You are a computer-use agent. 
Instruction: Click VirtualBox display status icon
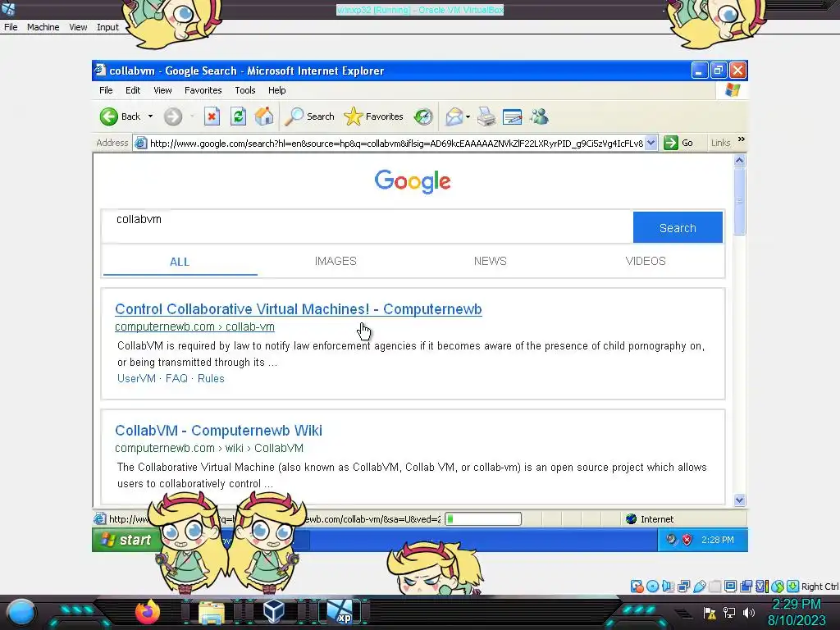point(730,586)
